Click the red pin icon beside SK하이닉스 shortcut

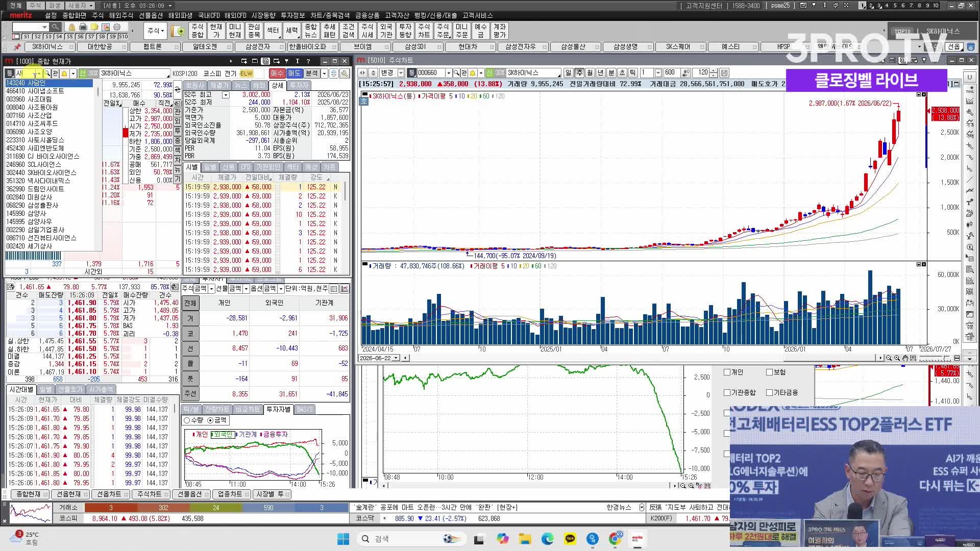[17, 47]
